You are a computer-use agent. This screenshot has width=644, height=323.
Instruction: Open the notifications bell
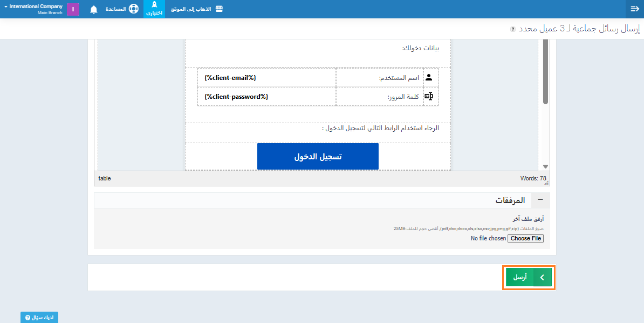(x=94, y=10)
